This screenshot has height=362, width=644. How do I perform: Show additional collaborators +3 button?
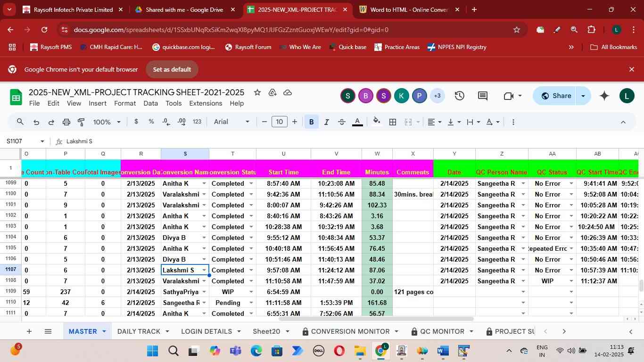pos(437,96)
